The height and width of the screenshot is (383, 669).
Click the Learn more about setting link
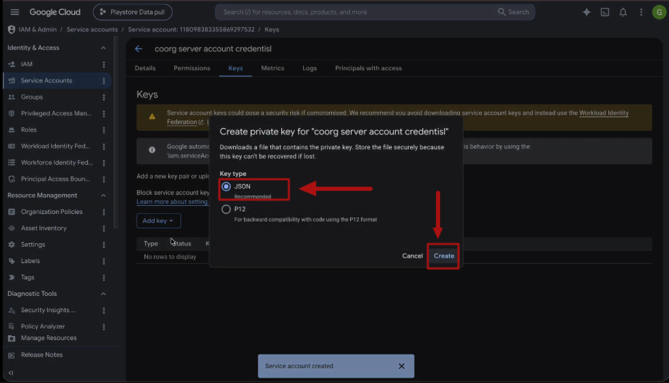(x=172, y=202)
